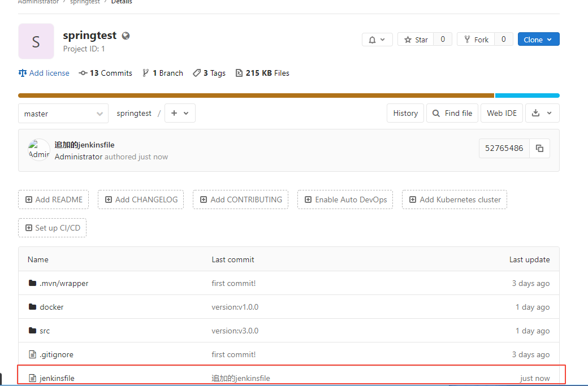The width and height of the screenshot is (588, 386).
Task: Open first commit! link in .mvn/wrapper row
Action: tap(234, 283)
